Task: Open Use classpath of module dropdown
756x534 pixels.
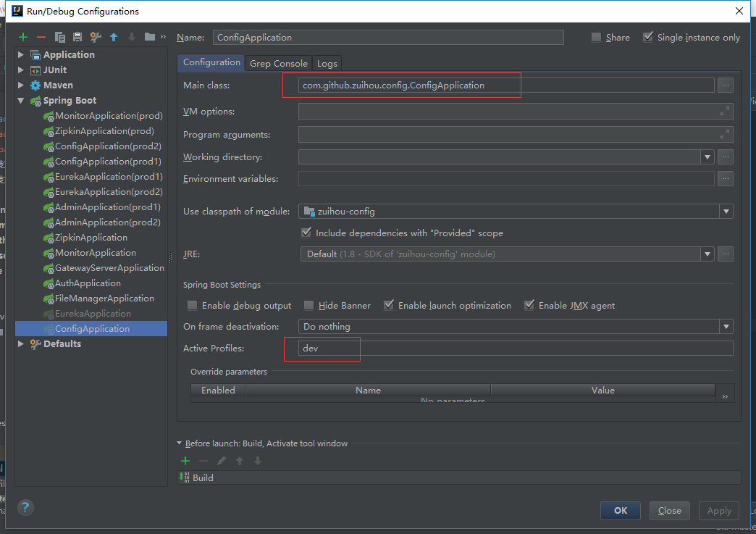Action: pos(726,212)
